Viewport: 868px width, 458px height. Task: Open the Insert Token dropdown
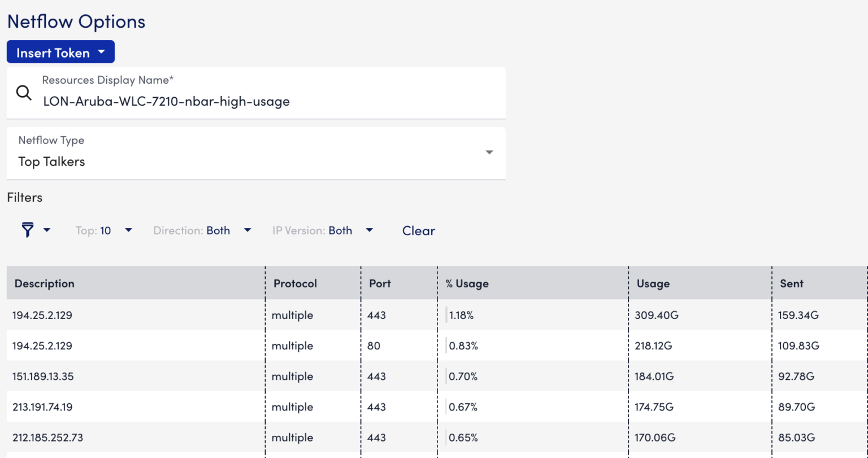(60, 52)
